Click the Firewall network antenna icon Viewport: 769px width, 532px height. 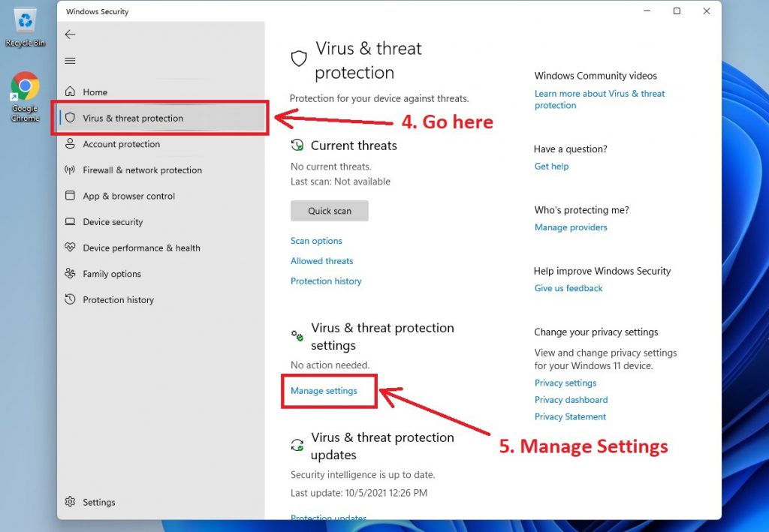(70, 170)
